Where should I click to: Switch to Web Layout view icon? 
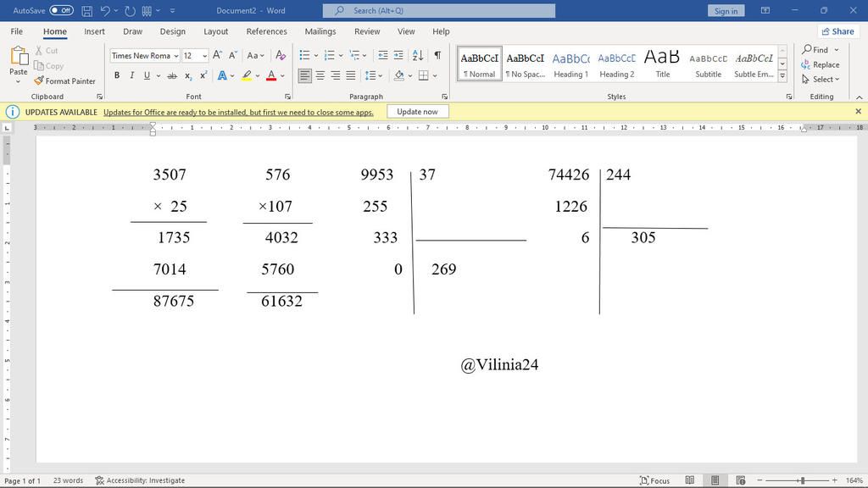[741, 480]
